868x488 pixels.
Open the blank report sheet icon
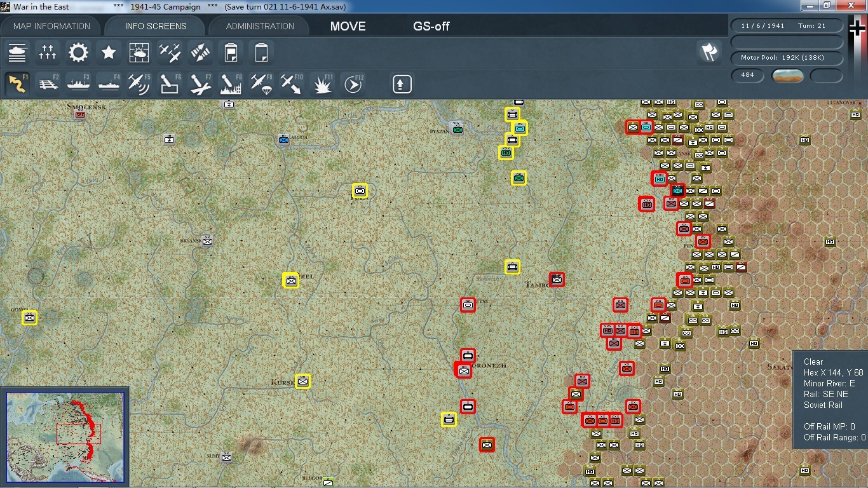click(x=261, y=53)
